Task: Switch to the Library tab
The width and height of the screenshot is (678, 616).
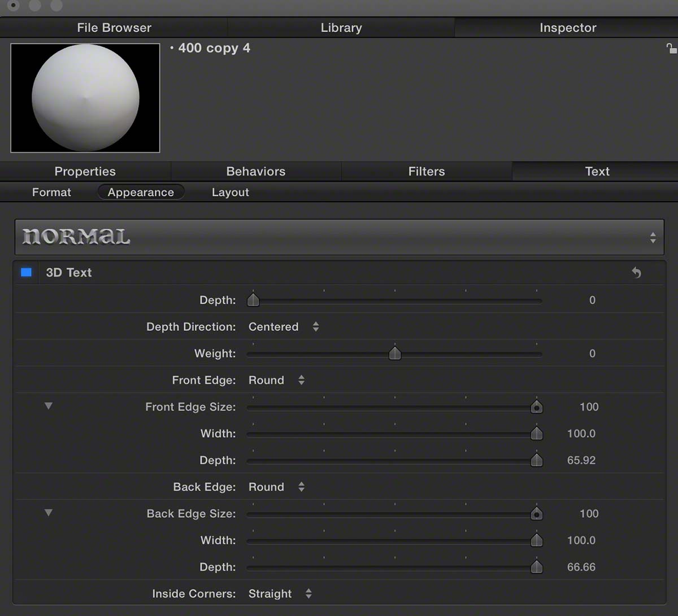Action: (341, 28)
